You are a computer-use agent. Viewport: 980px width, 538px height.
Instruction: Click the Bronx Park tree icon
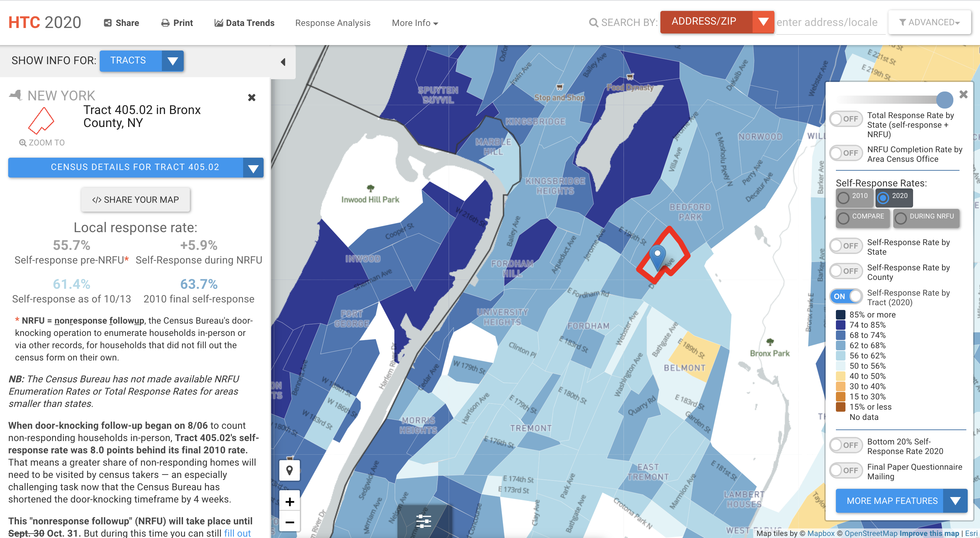pyautogui.click(x=770, y=342)
